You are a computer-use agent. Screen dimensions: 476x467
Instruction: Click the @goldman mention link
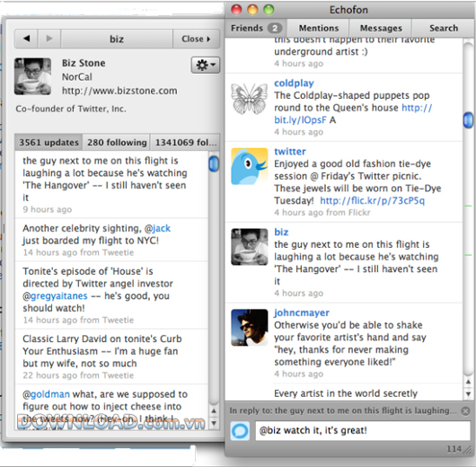coord(46,394)
